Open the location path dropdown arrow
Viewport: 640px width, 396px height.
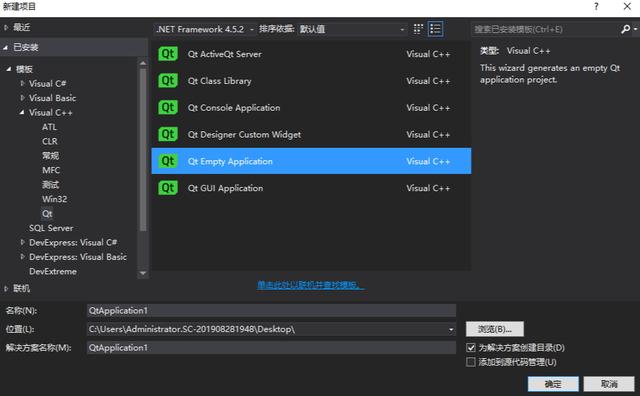[x=451, y=329]
